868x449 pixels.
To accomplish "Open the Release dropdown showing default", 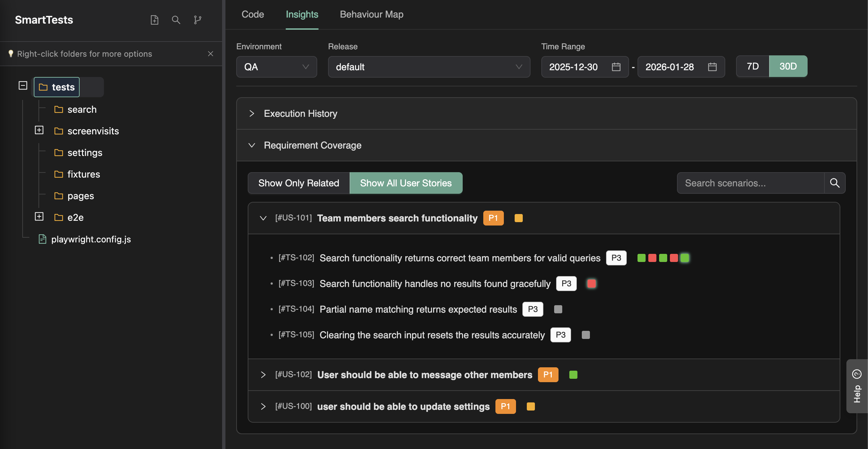I will 429,67.
